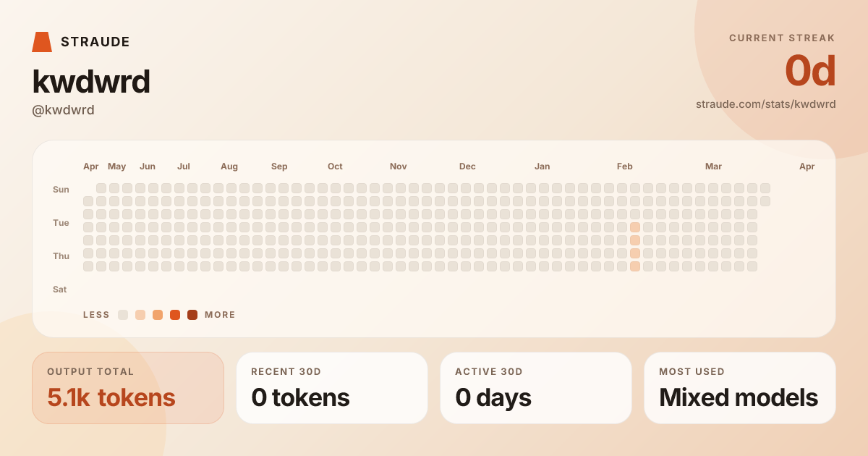Click the bottommost highlighted peach heatmap cell
Viewport: 868px width, 456px height.
(x=635, y=266)
